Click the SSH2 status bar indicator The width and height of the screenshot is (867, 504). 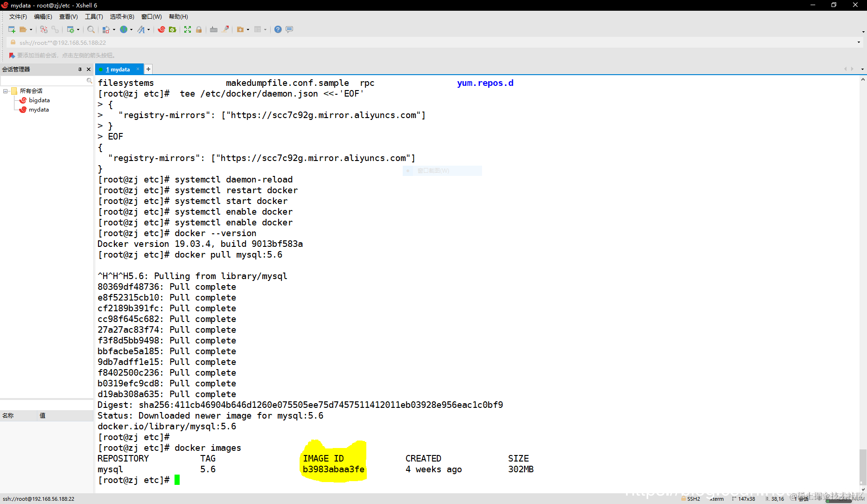691,499
